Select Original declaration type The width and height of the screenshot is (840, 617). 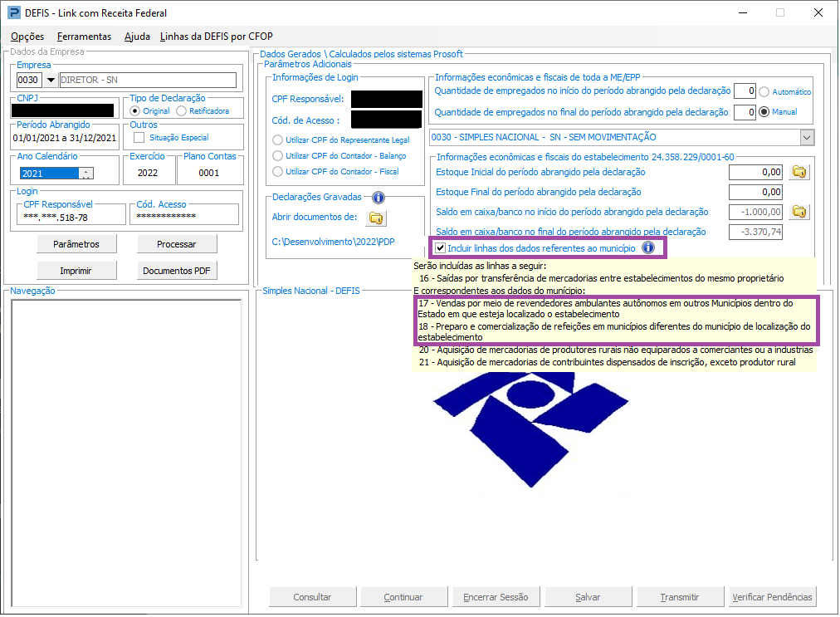[x=135, y=111]
